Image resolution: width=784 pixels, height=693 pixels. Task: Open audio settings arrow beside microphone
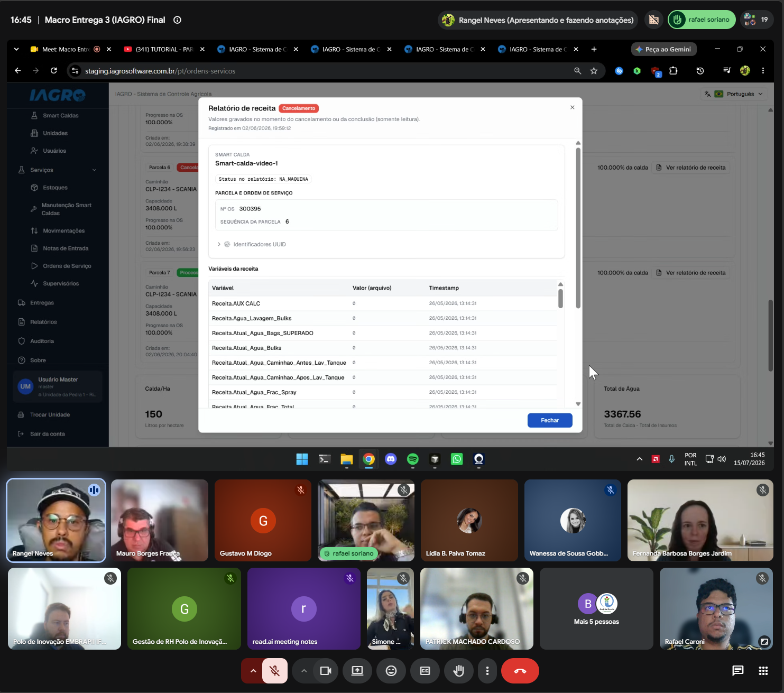pyautogui.click(x=253, y=671)
